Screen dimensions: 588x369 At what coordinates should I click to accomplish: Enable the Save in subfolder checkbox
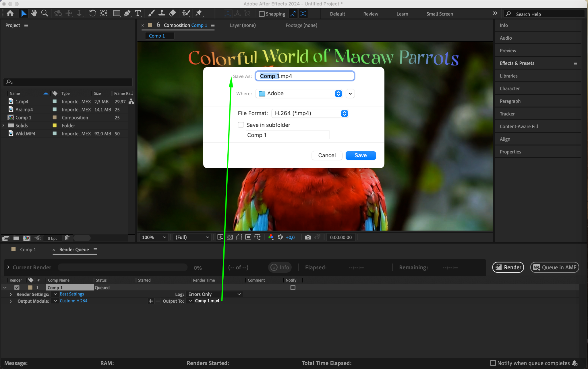(241, 125)
